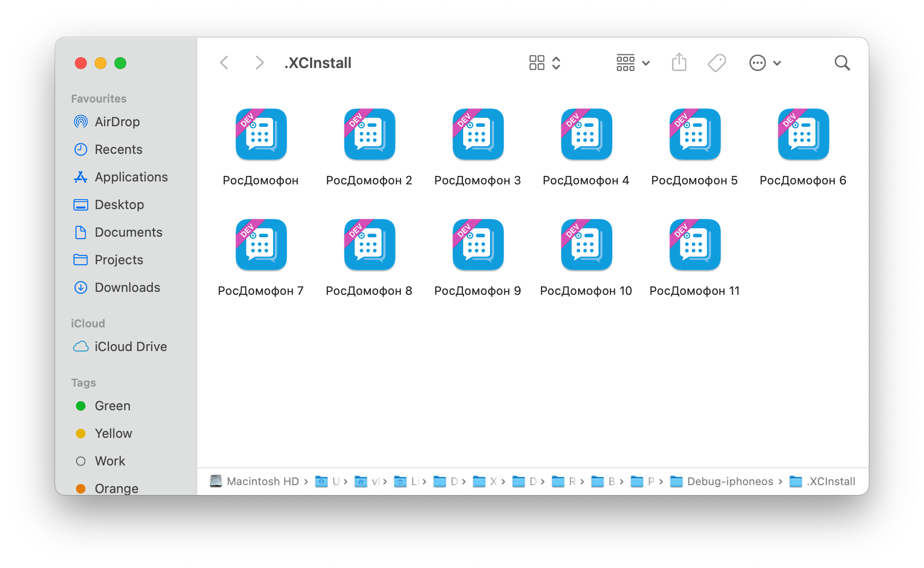Select the РосДомофон 5 app icon

[x=695, y=134]
